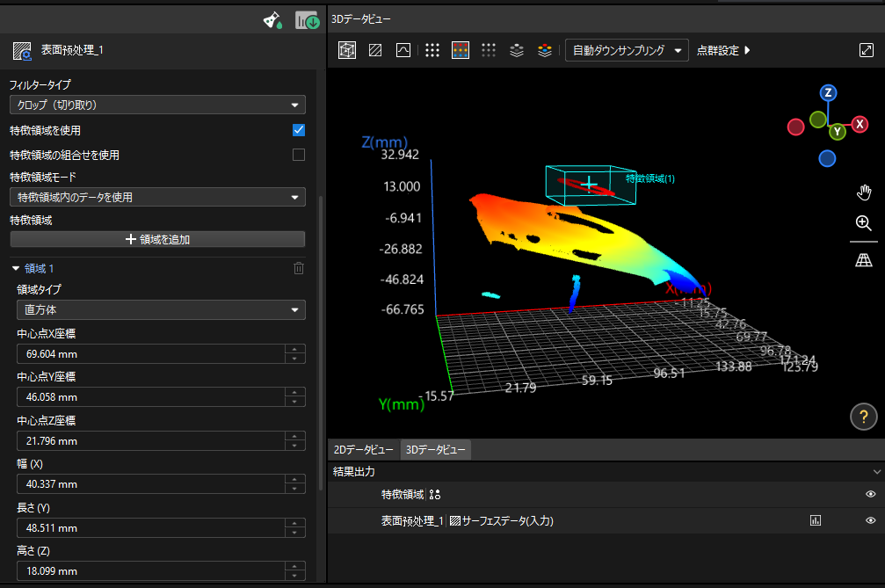Choose the colored dot point cloud mode
The image size is (885, 588).
[x=461, y=50]
